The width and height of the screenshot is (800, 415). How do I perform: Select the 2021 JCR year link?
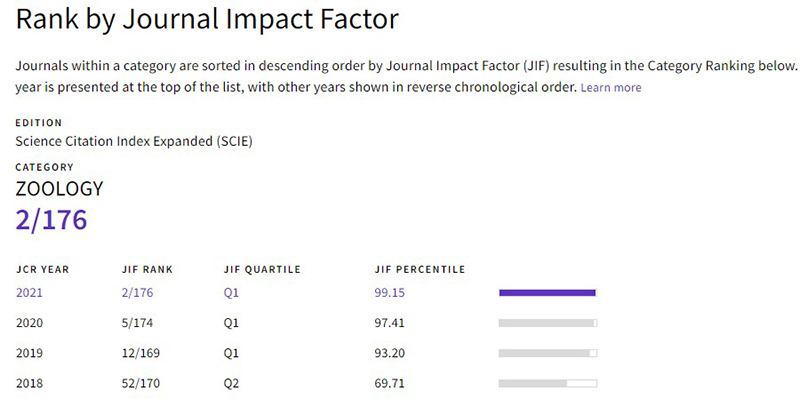31,293
